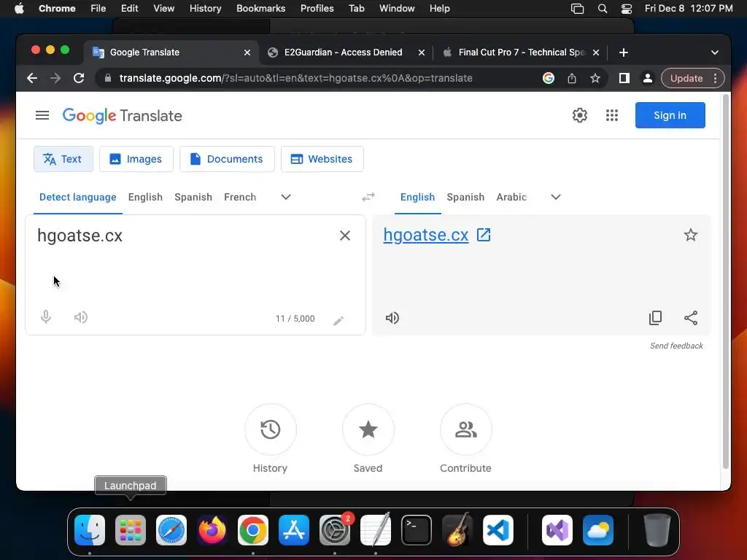
Task: Open the History menu in the menu bar
Action: tap(205, 9)
